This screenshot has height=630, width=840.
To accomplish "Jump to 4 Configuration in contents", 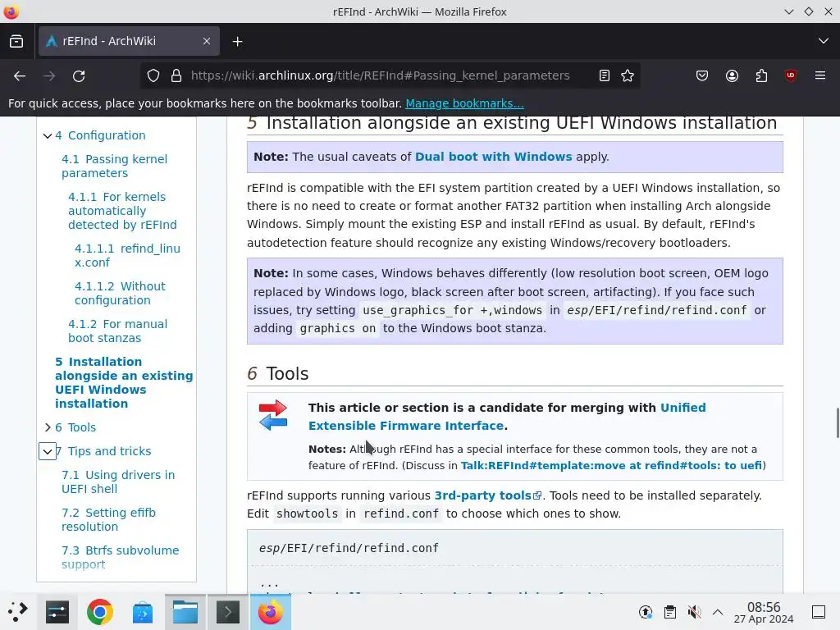I will coord(100,135).
